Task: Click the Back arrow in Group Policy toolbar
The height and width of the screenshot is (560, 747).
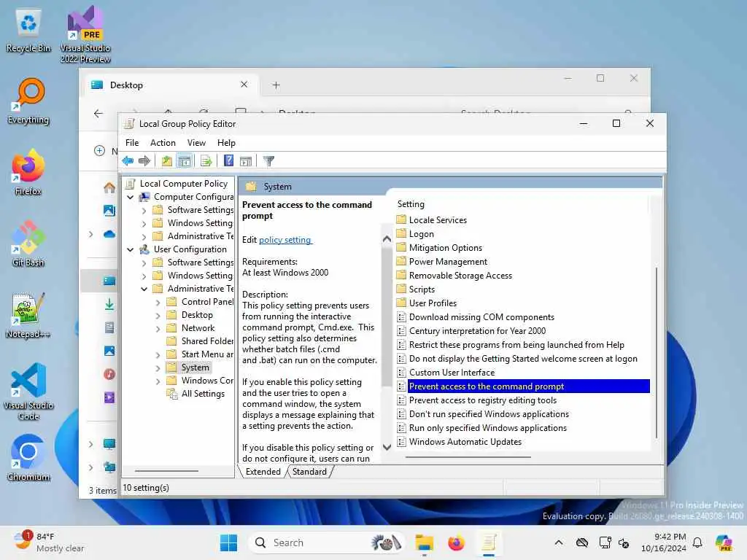Action: point(128,161)
